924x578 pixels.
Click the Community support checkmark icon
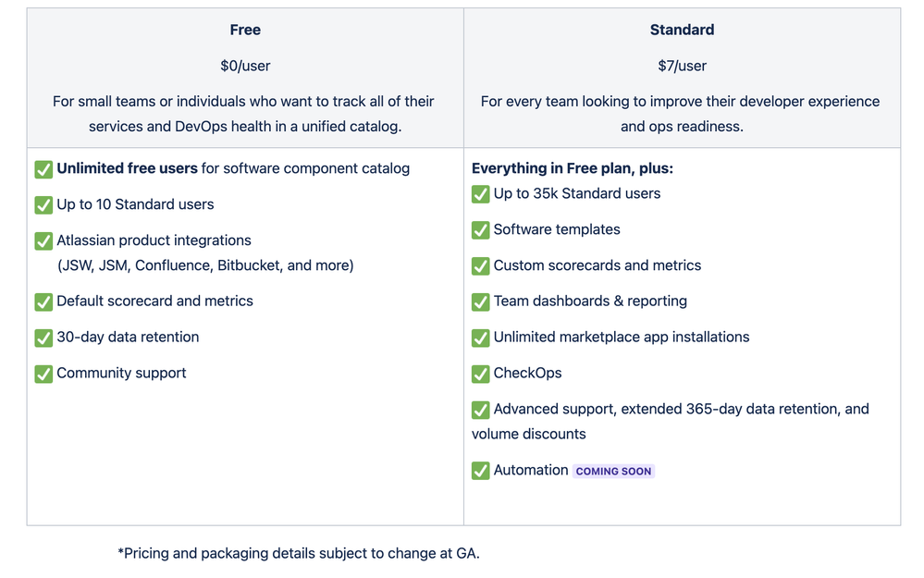(43, 375)
